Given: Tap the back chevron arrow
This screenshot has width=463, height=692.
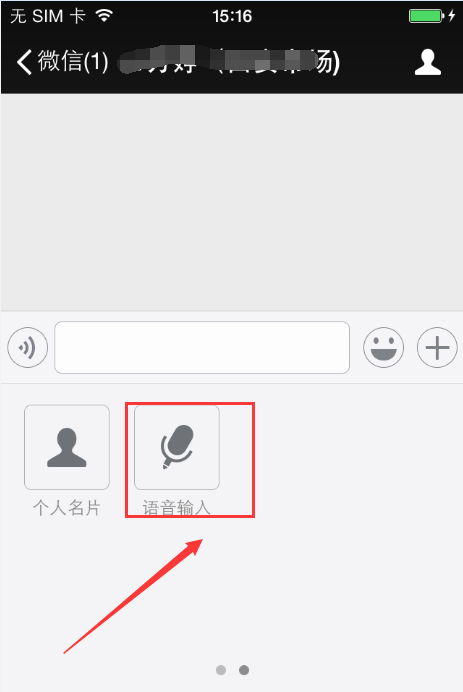Looking at the screenshot, I should click(x=24, y=61).
